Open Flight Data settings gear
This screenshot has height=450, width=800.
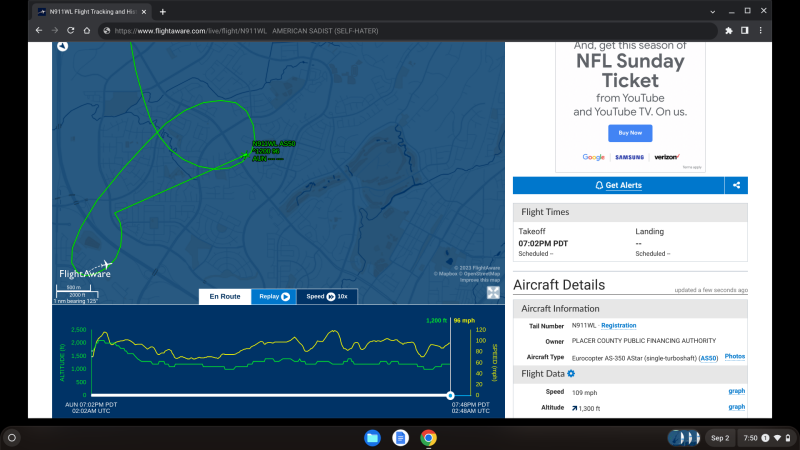(572, 374)
